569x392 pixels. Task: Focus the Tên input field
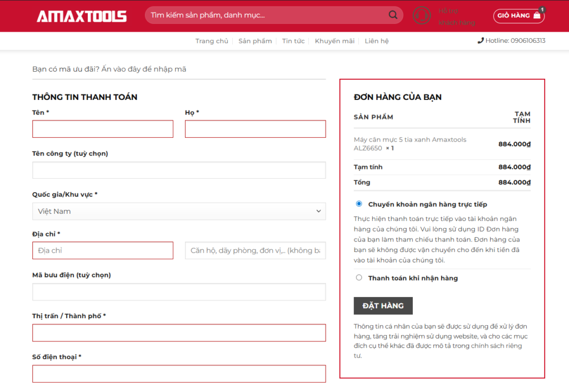[x=103, y=129]
